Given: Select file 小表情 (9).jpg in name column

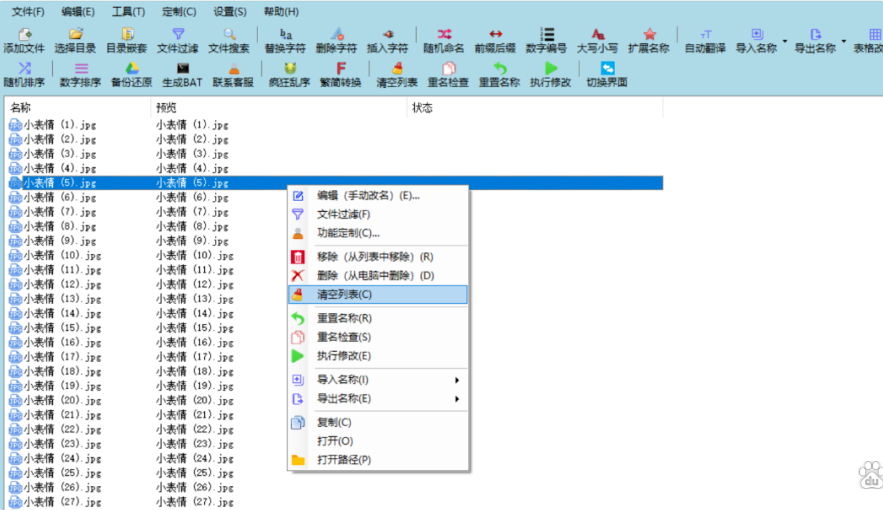Looking at the screenshot, I should coord(59,240).
